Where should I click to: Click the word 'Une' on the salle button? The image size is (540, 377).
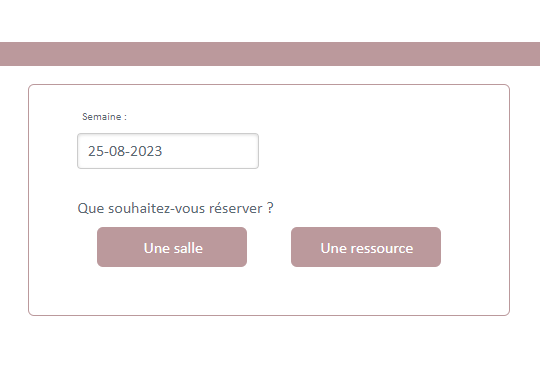[156, 248]
